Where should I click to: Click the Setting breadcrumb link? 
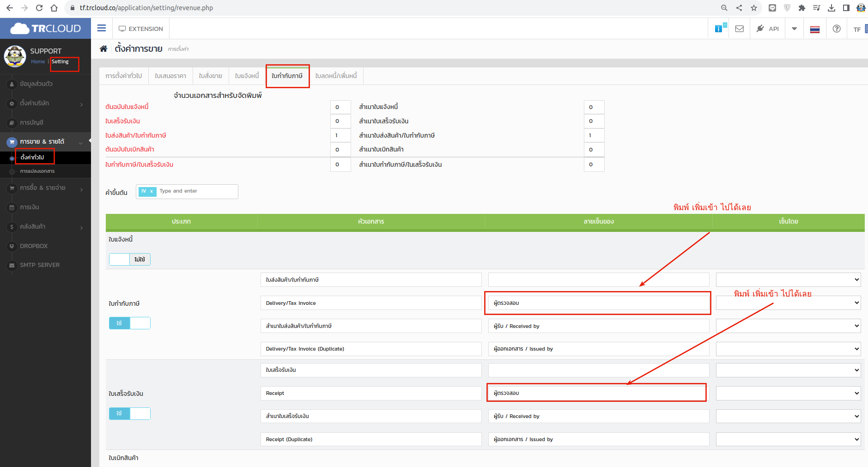tap(60, 61)
